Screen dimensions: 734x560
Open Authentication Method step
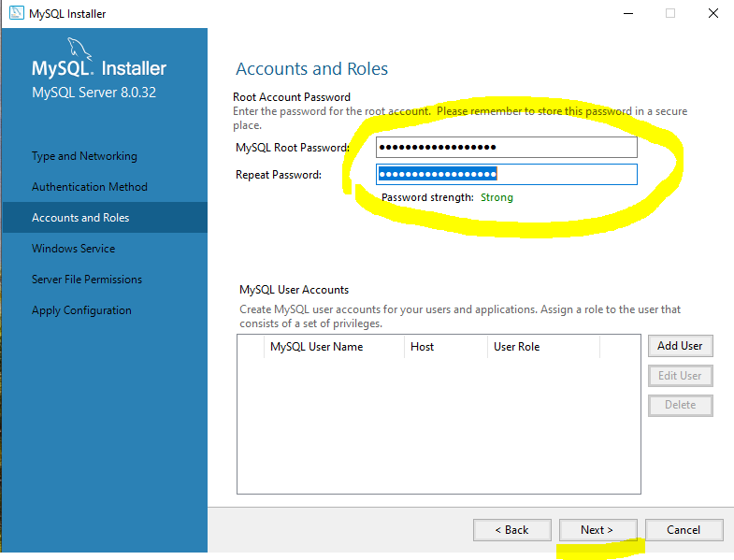click(90, 187)
